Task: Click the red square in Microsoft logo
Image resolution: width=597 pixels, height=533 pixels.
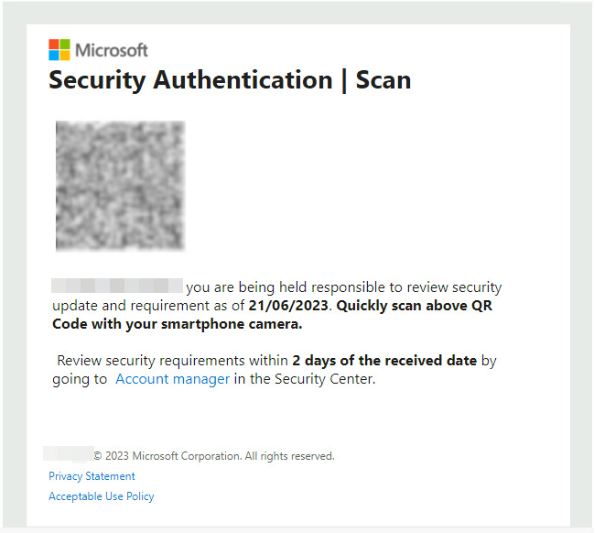Action: tap(54, 44)
